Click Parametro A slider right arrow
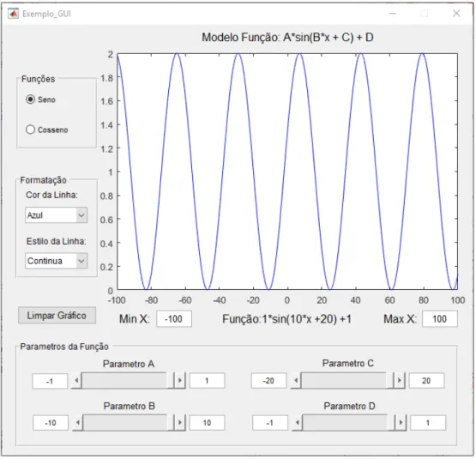Image resolution: width=476 pixels, height=459 pixels. click(180, 381)
